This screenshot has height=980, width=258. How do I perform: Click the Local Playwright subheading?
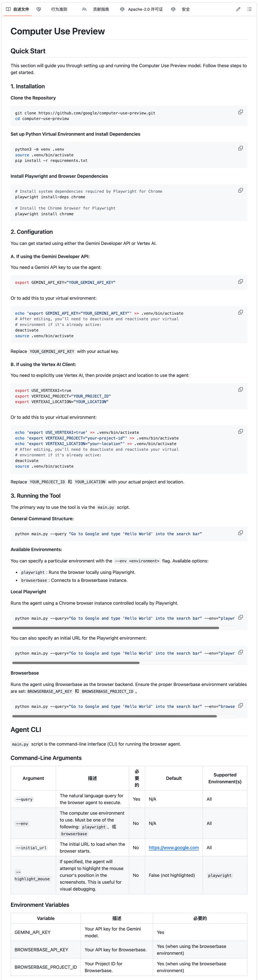click(28, 592)
